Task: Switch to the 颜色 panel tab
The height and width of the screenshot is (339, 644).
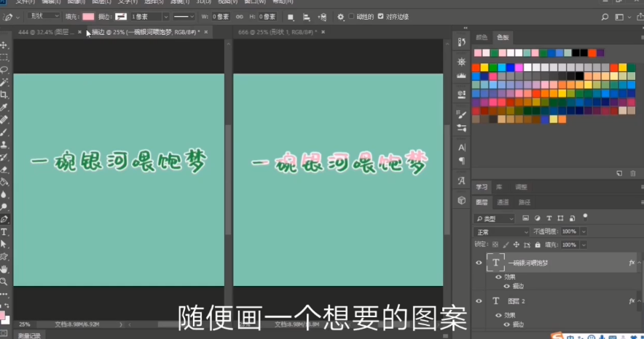Action: [x=482, y=37]
